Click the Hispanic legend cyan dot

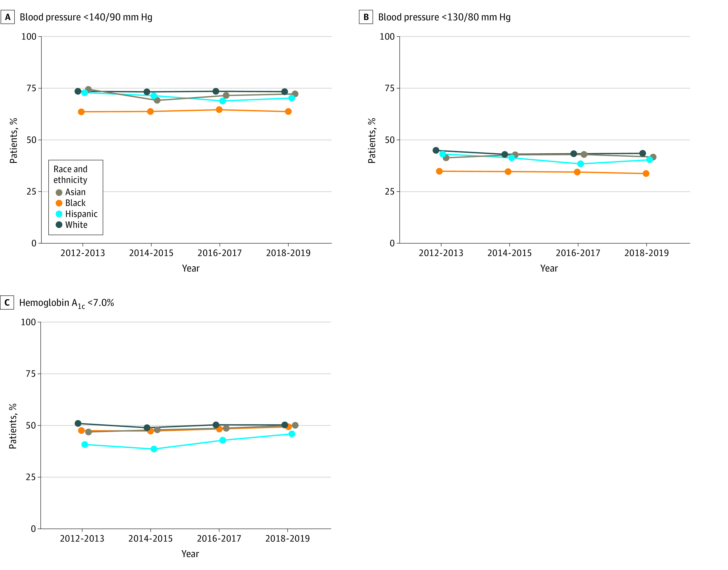pyautogui.click(x=59, y=214)
